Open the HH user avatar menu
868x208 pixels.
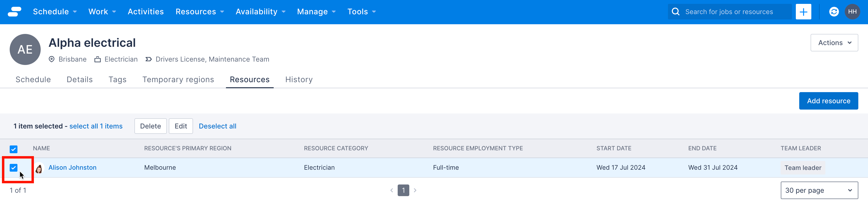point(852,12)
